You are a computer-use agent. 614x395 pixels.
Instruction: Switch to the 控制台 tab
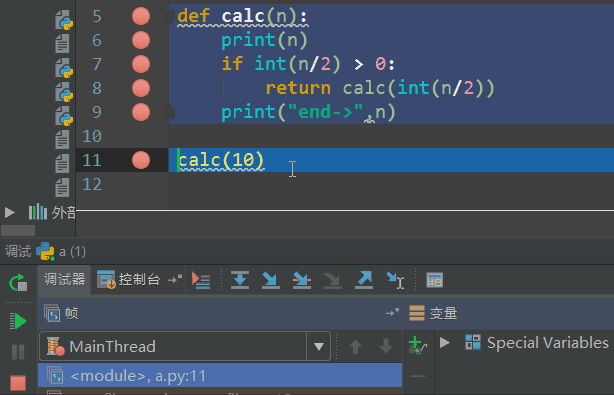tap(128, 280)
